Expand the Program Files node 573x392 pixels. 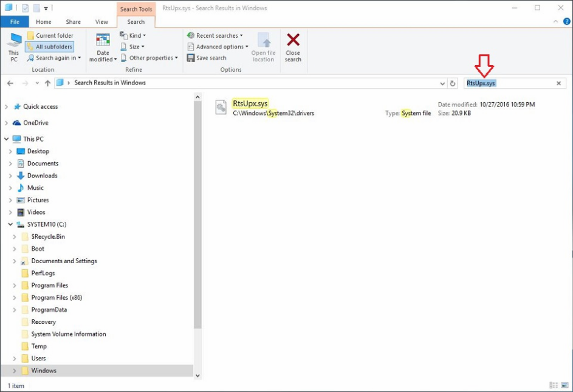click(14, 285)
